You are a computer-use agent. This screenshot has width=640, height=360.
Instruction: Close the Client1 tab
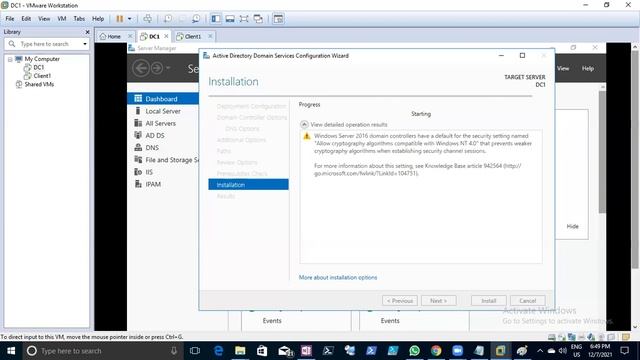[210, 36]
